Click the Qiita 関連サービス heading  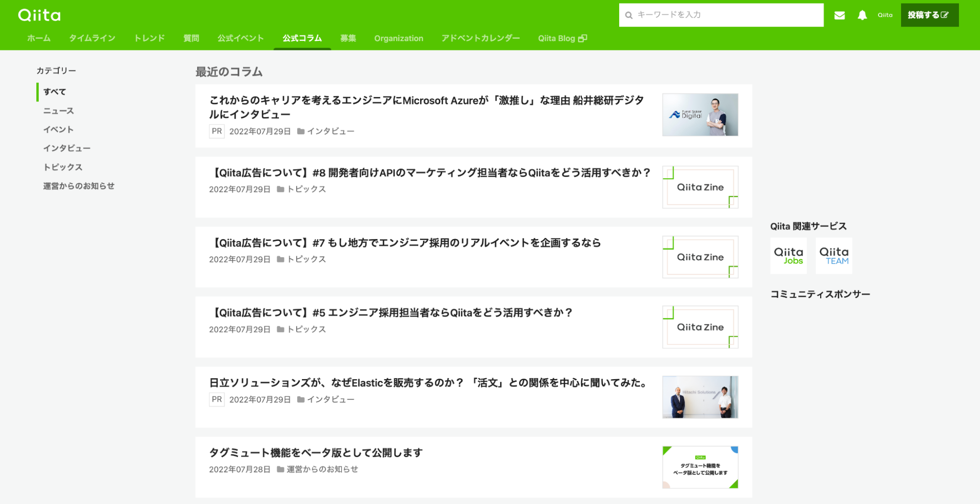808,226
